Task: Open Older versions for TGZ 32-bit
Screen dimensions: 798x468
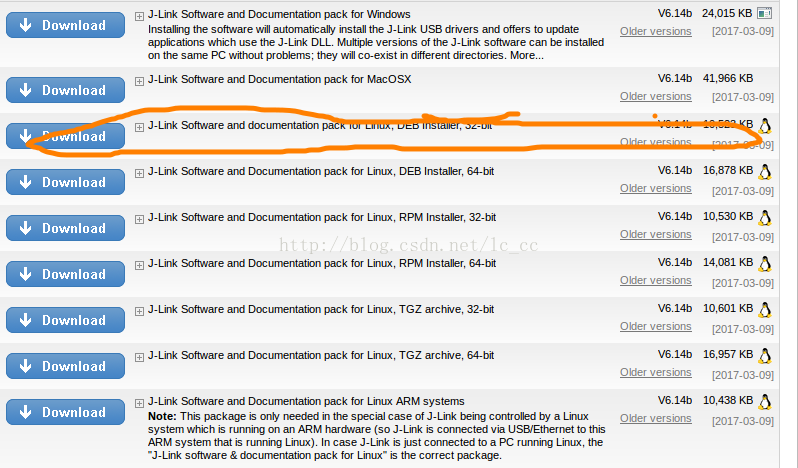Action: (656, 326)
